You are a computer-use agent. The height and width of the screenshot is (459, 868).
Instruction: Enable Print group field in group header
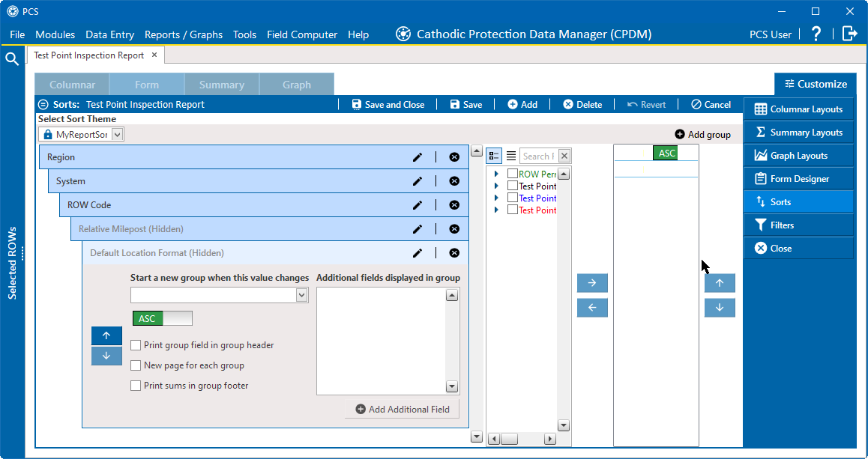[136, 345]
